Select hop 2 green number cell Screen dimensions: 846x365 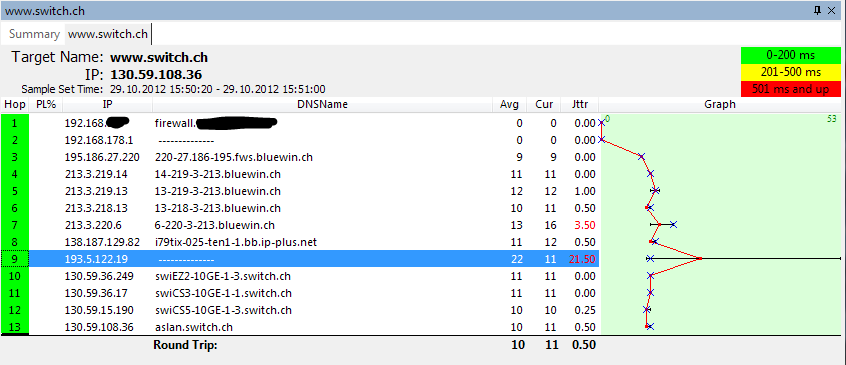point(15,140)
